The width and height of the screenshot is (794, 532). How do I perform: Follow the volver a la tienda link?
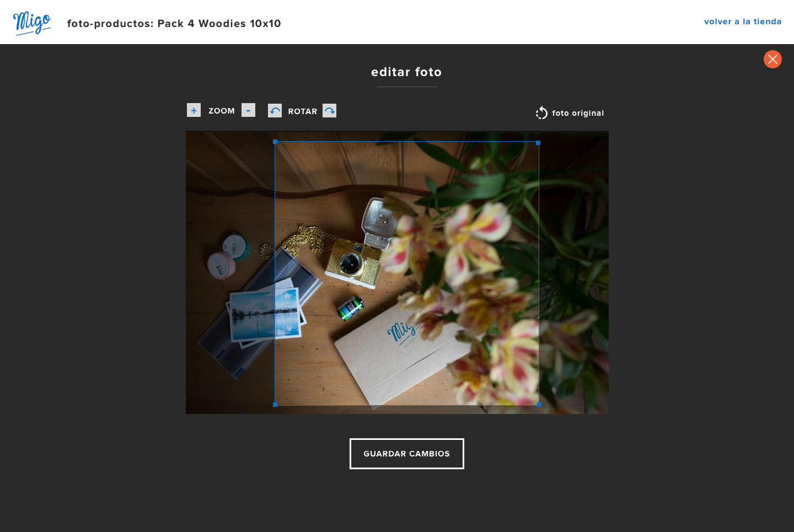(743, 22)
